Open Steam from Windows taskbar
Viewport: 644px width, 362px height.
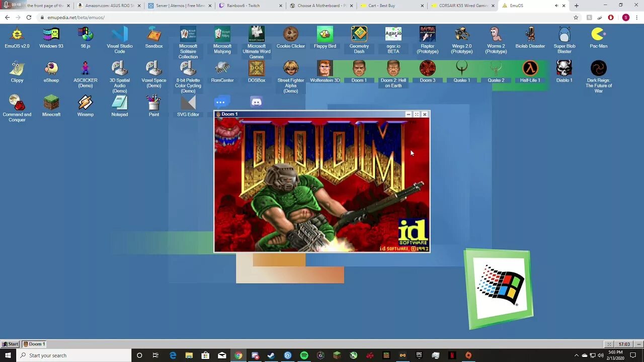coord(271,355)
